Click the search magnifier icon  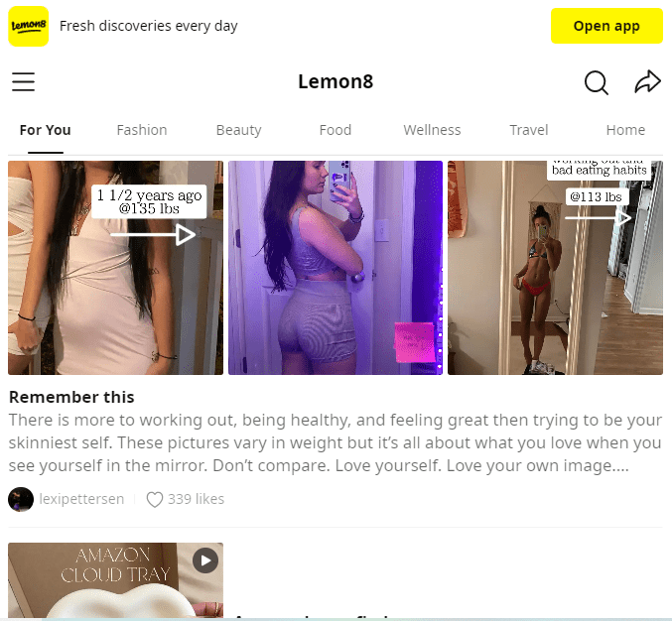[597, 82]
